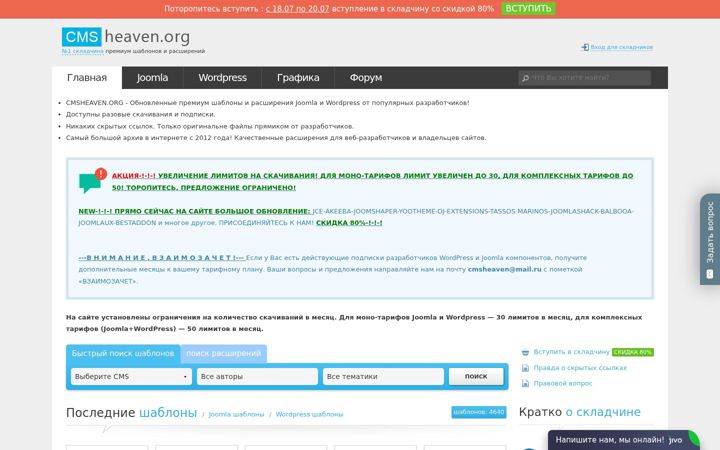Click Вход для складчиков link
The height and width of the screenshot is (450, 720).
click(x=622, y=47)
